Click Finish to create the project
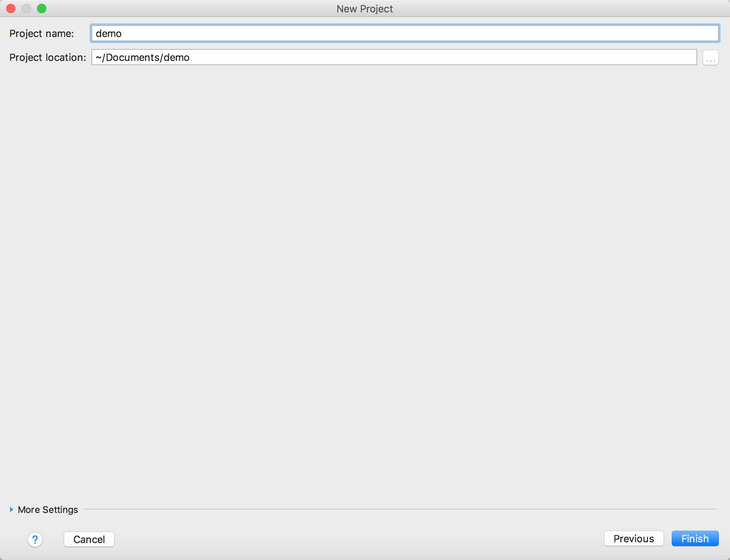 click(x=695, y=538)
